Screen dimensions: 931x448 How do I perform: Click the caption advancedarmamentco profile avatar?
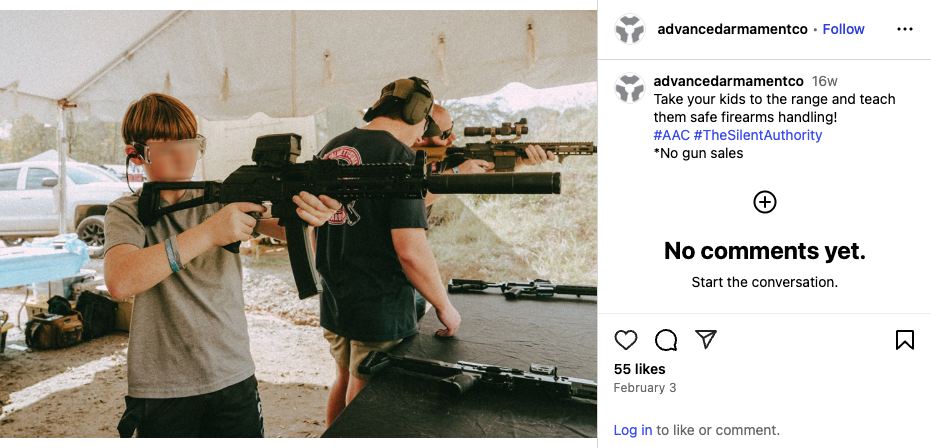[x=630, y=88]
